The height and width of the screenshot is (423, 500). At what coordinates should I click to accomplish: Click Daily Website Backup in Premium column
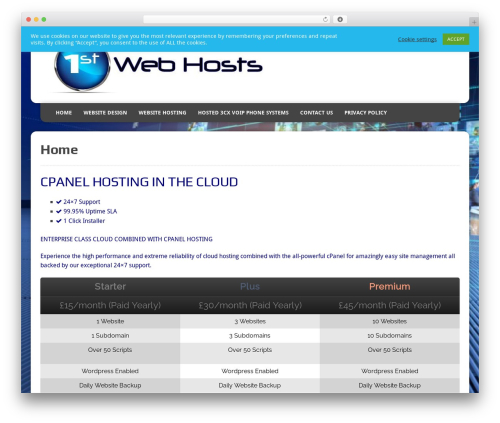[x=390, y=385]
